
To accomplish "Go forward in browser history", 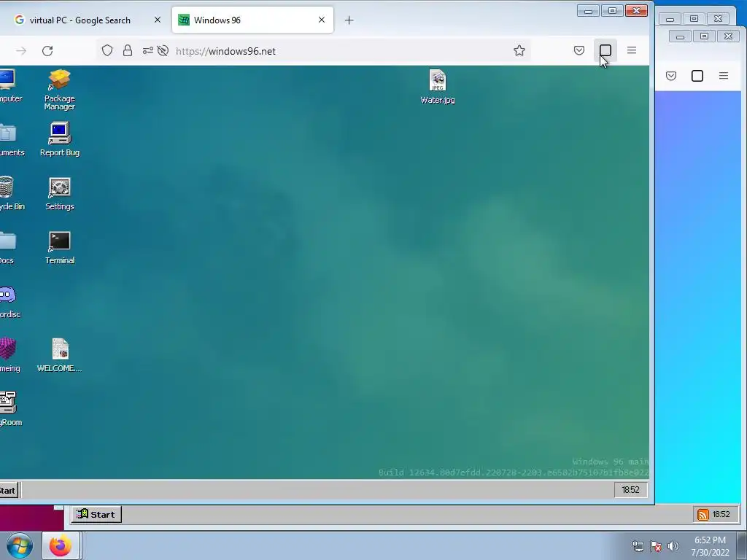I will [x=21, y=50].
